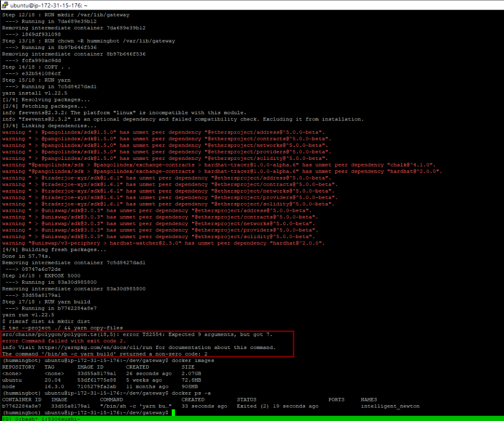Select "Exited (2) 19 seconds ago" status
The height and width of the screenshot is (421, 504).
[278, 406]
